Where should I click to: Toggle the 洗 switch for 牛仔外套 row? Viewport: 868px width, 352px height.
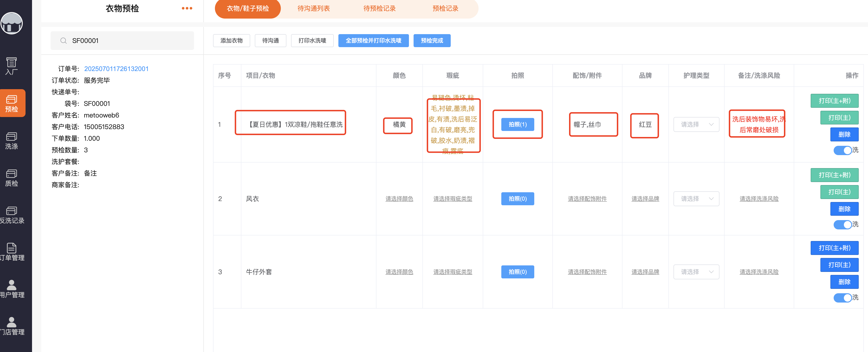[843, 298]
